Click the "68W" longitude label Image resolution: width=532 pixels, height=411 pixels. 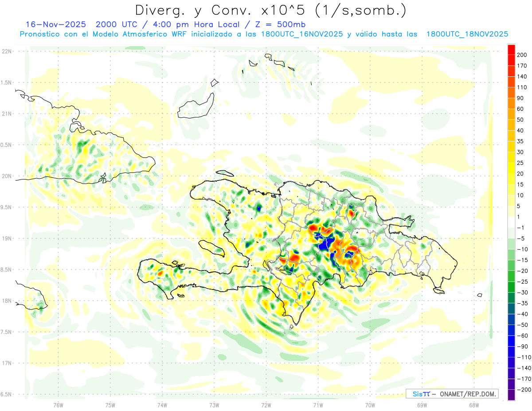pos(474,405)
